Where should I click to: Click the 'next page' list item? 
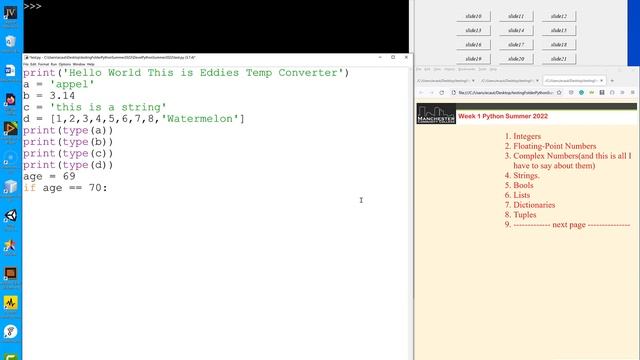pos(571,224)
